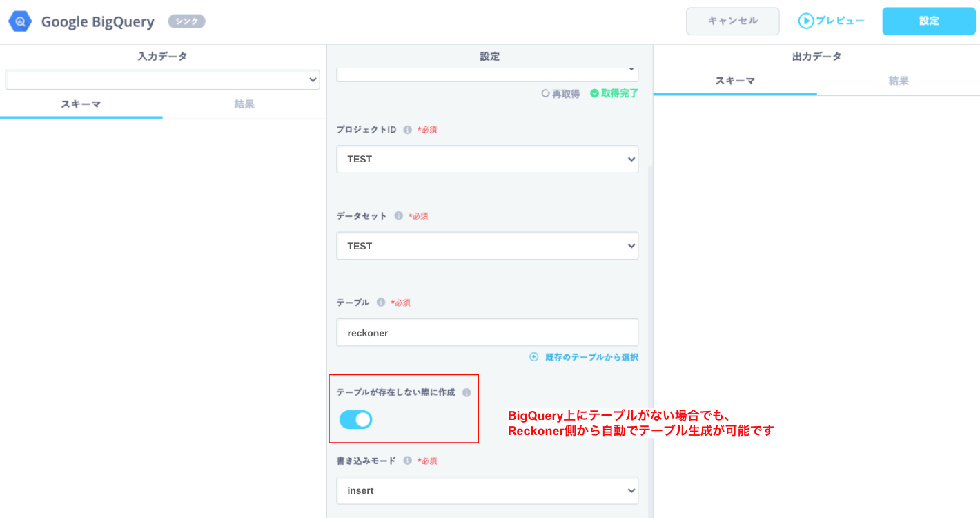Expand the partially hidden dropdown above 再取得

pos(487,74)
